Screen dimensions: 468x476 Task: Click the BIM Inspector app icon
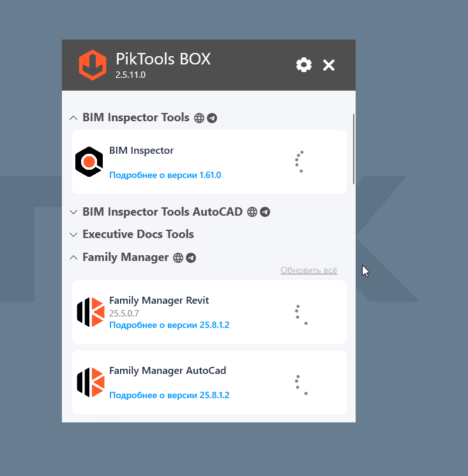coord(89,161)
